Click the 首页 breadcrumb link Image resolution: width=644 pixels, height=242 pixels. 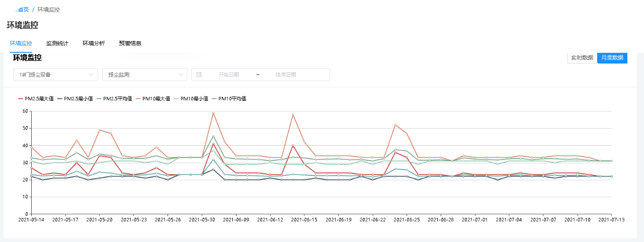[x=22, y=10]
